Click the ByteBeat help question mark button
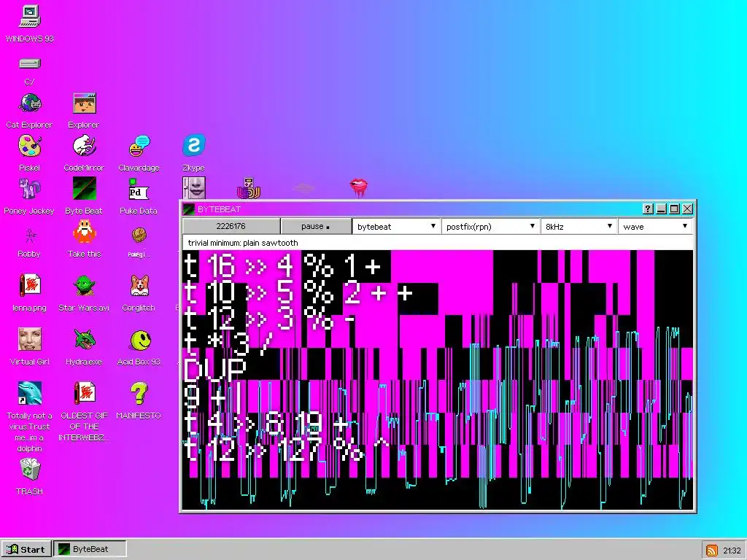Viewport: 747px width, 560px height. (648, 209)
